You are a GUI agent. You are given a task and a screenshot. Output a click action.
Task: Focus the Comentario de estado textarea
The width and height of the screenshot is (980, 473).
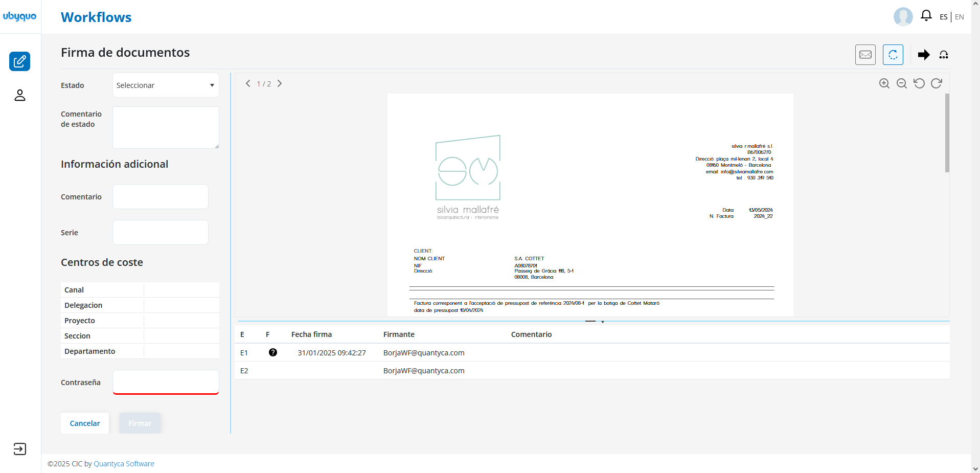tap(166, 127)
